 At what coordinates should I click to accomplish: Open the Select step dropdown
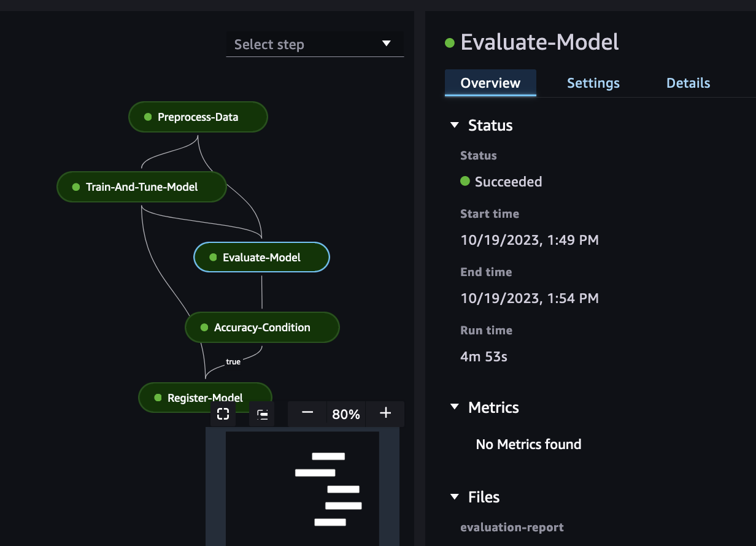(315, 44)
